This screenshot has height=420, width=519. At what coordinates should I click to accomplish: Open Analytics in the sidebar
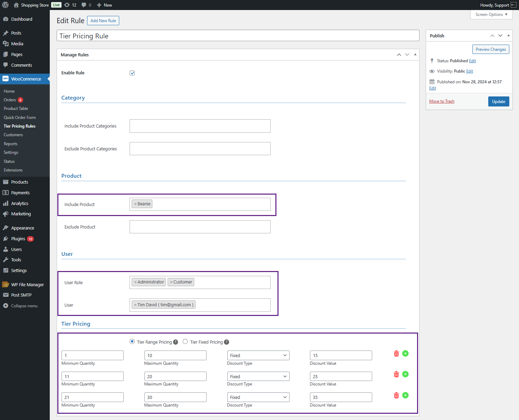point(25,203)
